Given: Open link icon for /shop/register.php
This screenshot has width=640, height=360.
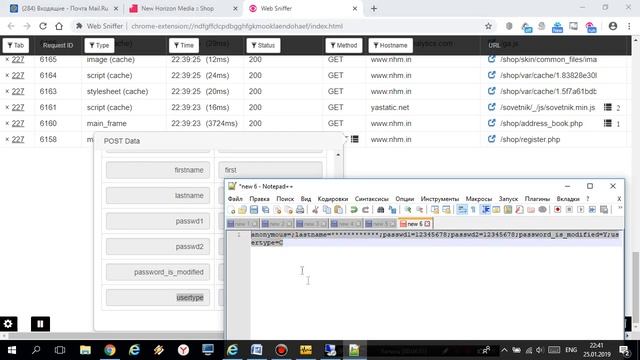Looking at the screenshot, I should pos(491,139).
